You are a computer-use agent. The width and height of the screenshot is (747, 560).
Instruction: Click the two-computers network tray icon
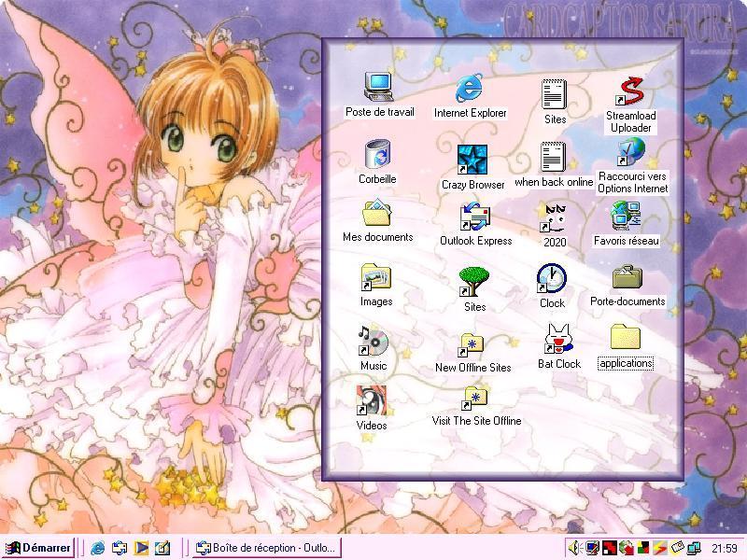[x=694, y=548]
